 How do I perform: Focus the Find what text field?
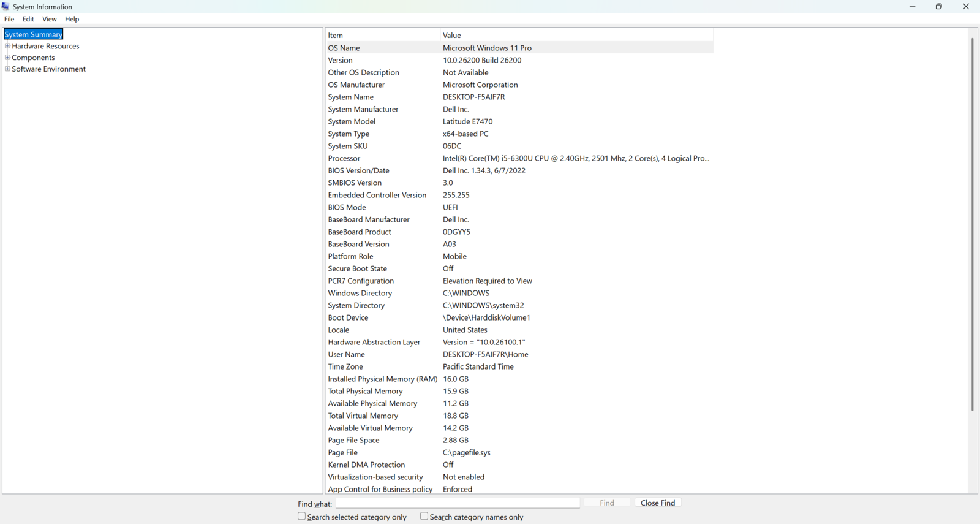457,503
